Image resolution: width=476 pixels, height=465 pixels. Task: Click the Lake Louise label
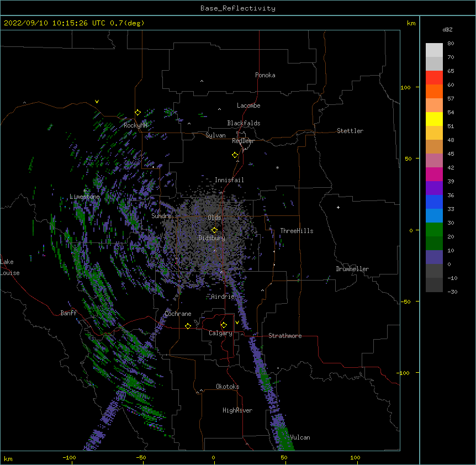[x=10, y=267]
